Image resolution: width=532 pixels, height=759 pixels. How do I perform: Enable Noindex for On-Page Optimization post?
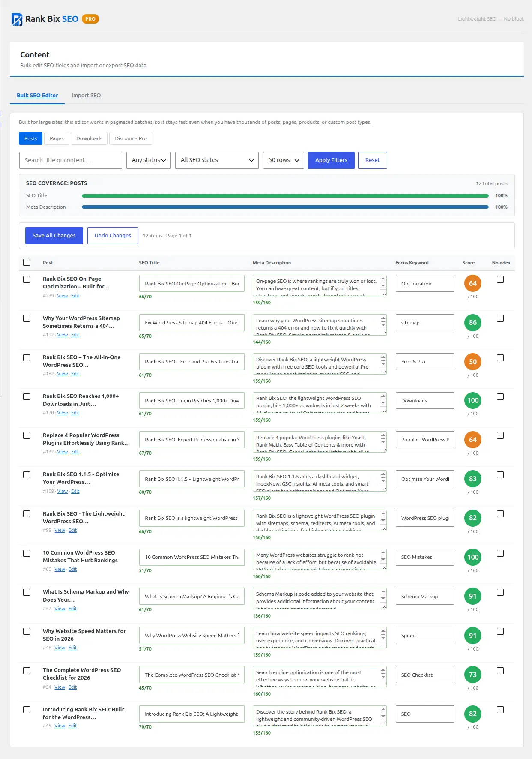coord(500,279)
